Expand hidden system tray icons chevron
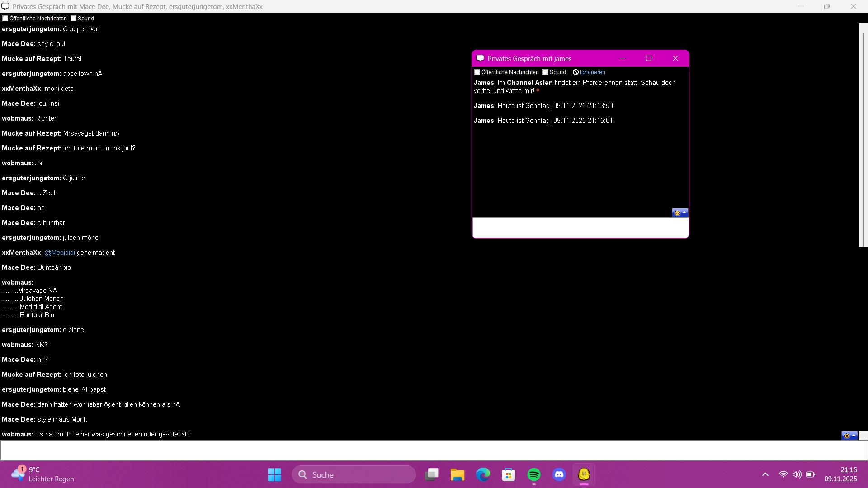The height and width of the screenshot is (488, 868). tap(765, 474)
